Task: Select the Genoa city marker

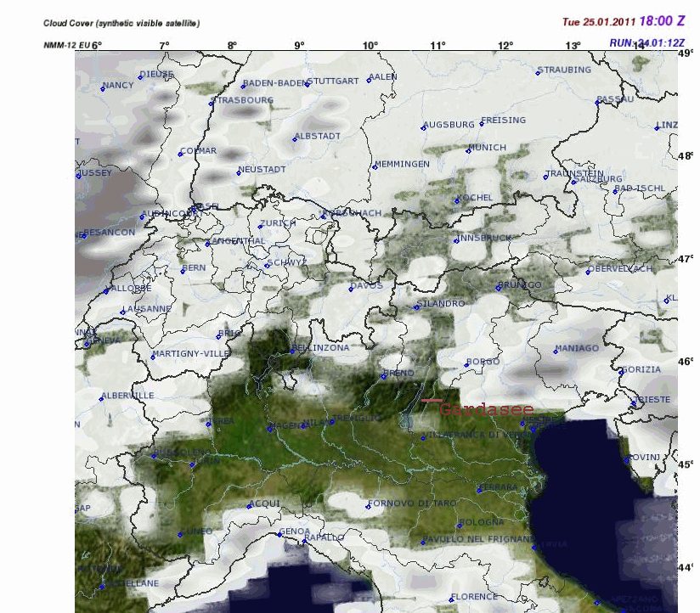Action: [x=279, y=536]
